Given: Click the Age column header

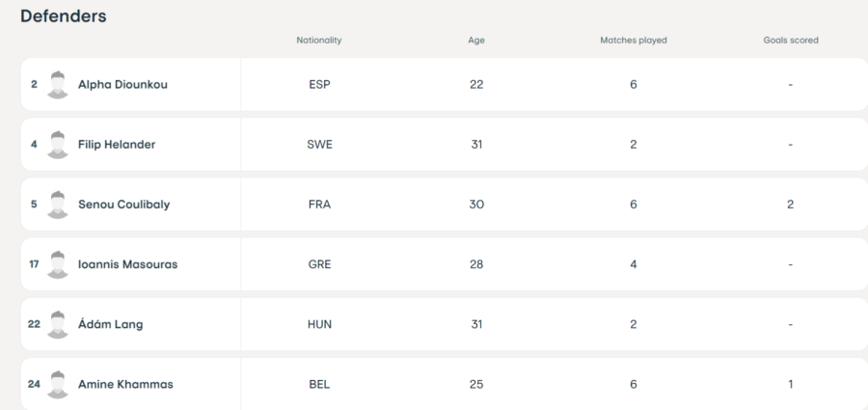Looking at the screenshot, I should pos(476,41).
